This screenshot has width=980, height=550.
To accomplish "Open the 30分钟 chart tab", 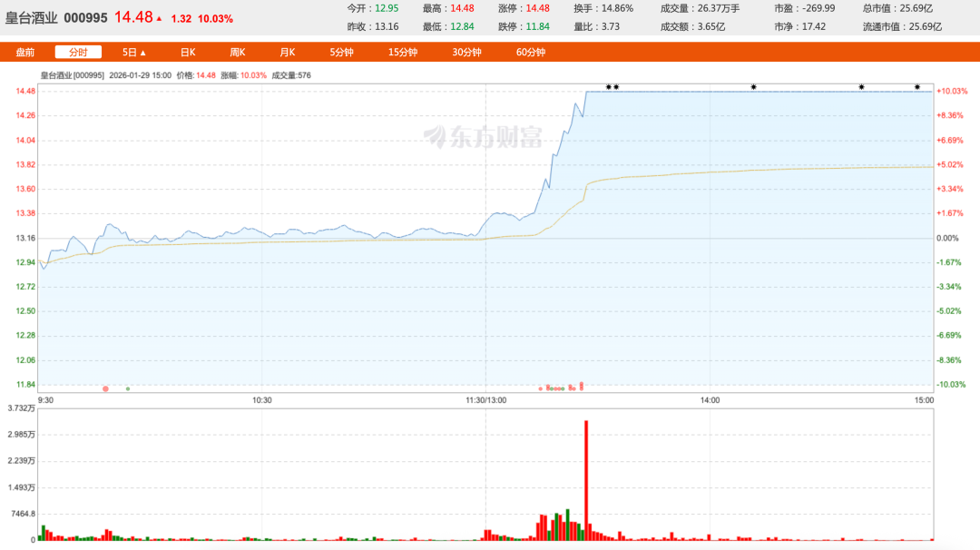I will click(466, 53).
